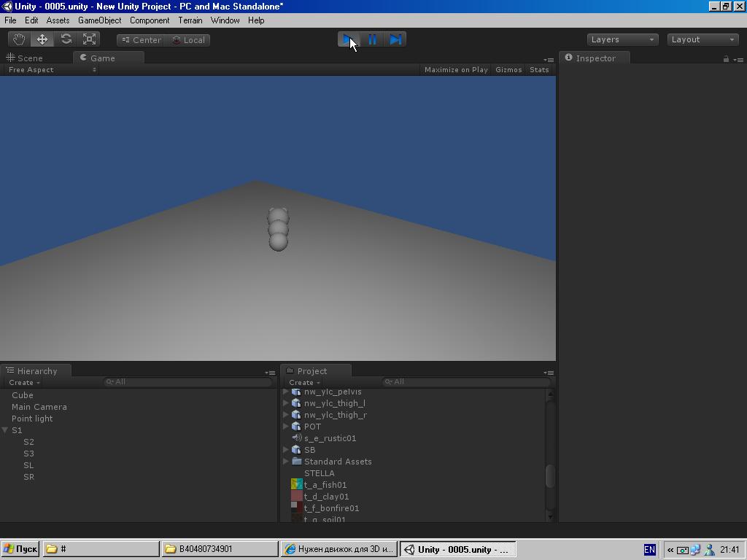Viewport: 747px width, 560px height.
Task: Click the Step frame button
Action: (395, 39)
